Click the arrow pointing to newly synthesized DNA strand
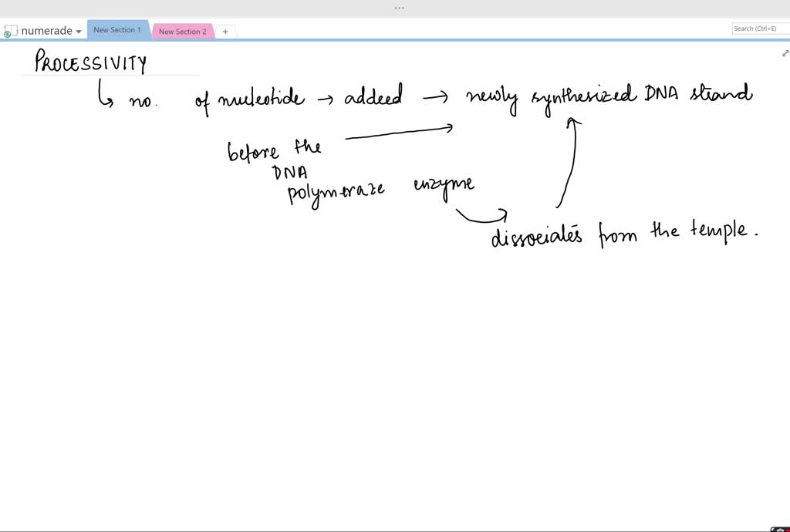 click(x=572, y=166)
